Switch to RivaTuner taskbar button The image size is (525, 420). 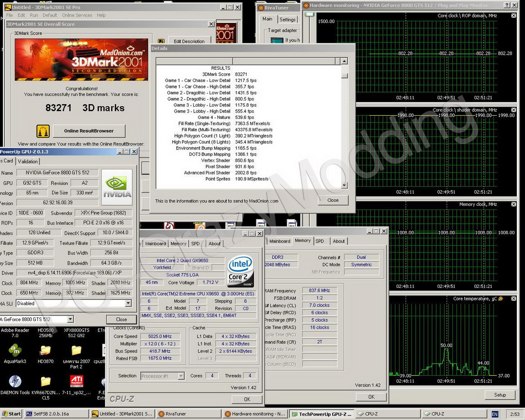(189, 414)
